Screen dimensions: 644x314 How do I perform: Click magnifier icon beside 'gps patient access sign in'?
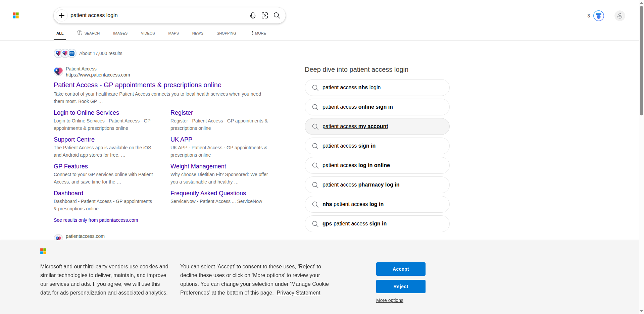pos(315,224)
